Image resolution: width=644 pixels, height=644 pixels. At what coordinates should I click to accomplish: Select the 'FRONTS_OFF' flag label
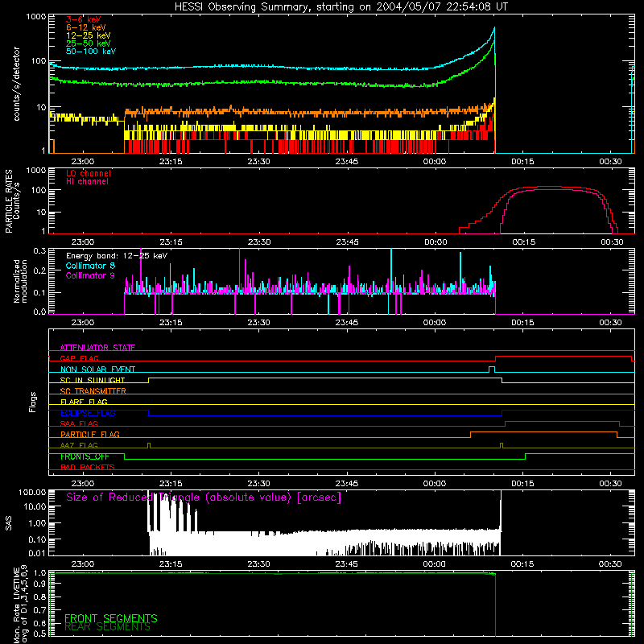coord(85,456)
